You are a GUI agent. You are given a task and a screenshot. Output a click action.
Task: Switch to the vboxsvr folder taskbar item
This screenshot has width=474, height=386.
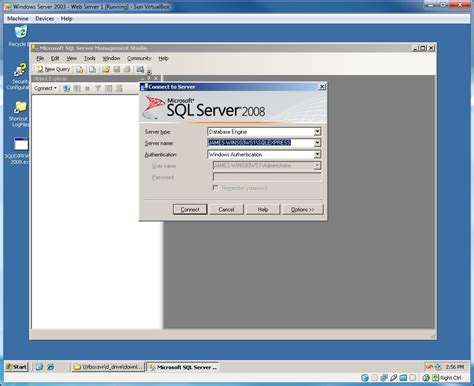click(x=108, y=367)
